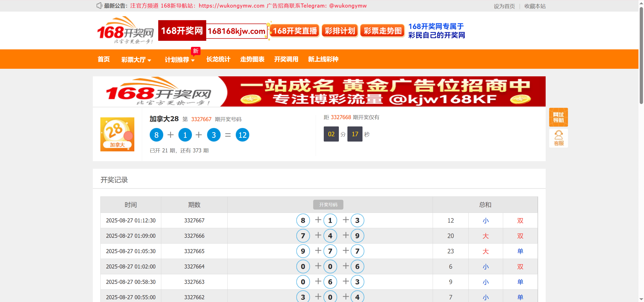The width and height of the screenshot is (644, 302).
Task: Click the 168开奖直播 button
Action: [295, 31]
